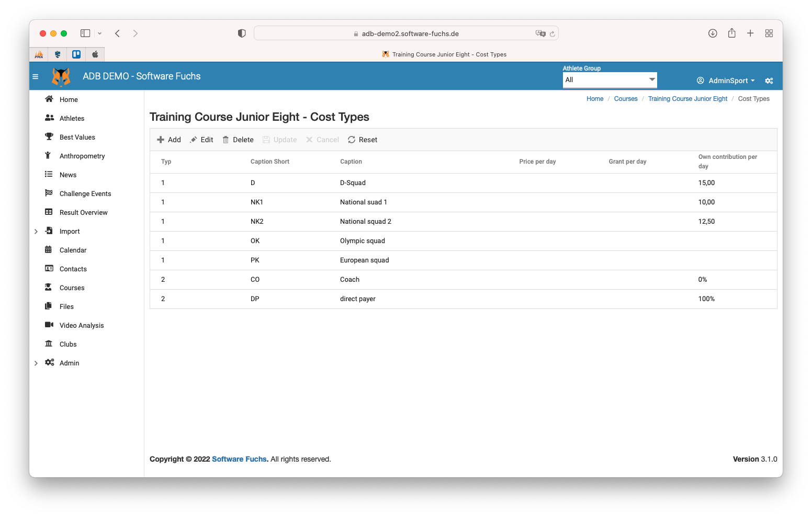
Task: Toggle the Safari sidebar button
Action: 85,33
